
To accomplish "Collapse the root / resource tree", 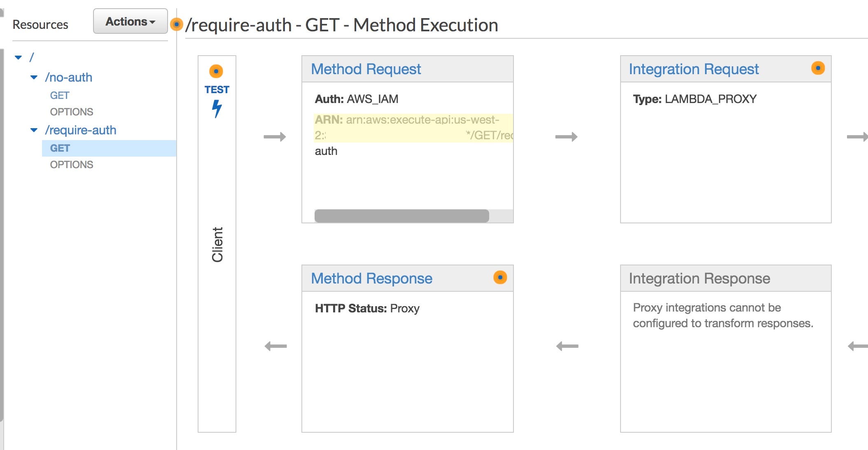I will [18, 57].
